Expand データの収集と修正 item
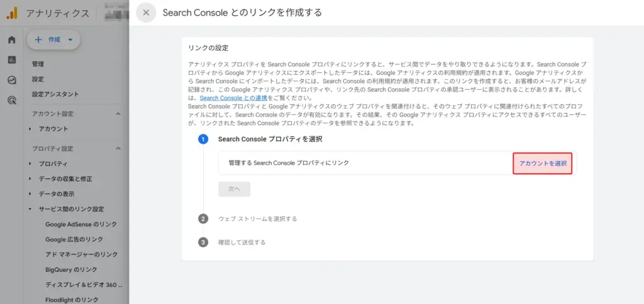The width and height of the screenshot is (644, 304). pyautogui.click(x=31, y=179)
